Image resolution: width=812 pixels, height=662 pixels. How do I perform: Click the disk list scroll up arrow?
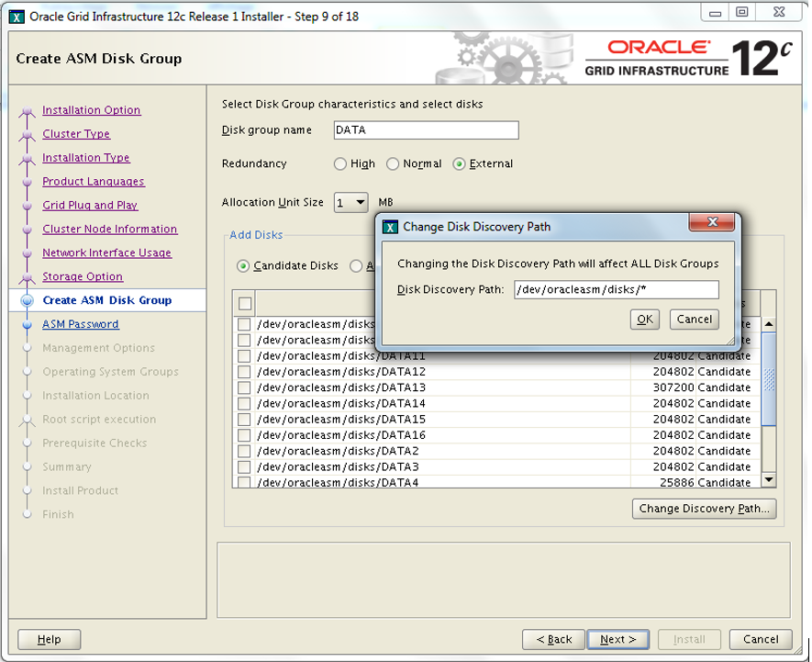769,324
